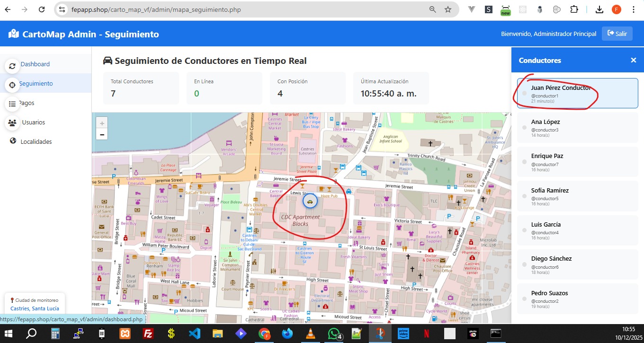Select driver Ana López from list
The height and width of the screenshot is (343, 644).
(577, 128)
